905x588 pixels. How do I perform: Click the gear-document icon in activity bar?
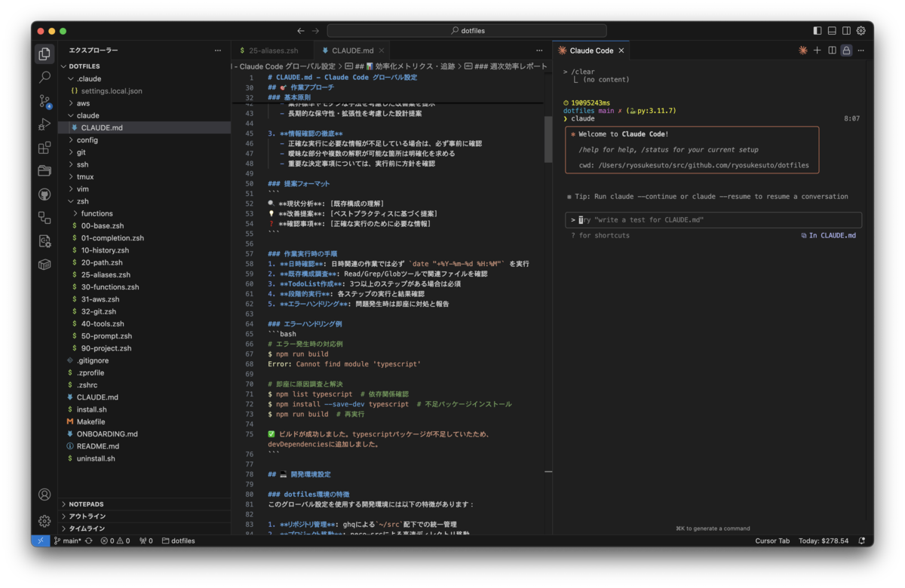pos(44,241)
